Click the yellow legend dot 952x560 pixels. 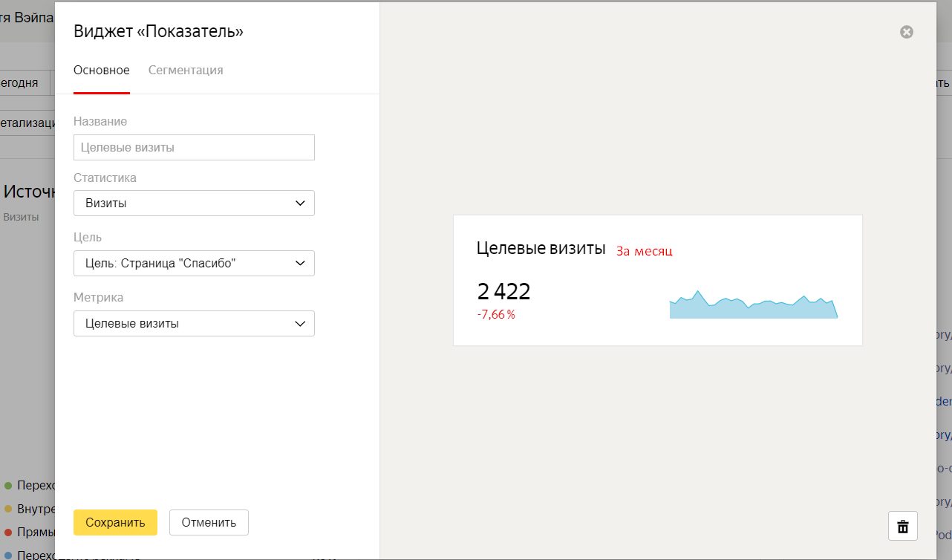[8, 509]
